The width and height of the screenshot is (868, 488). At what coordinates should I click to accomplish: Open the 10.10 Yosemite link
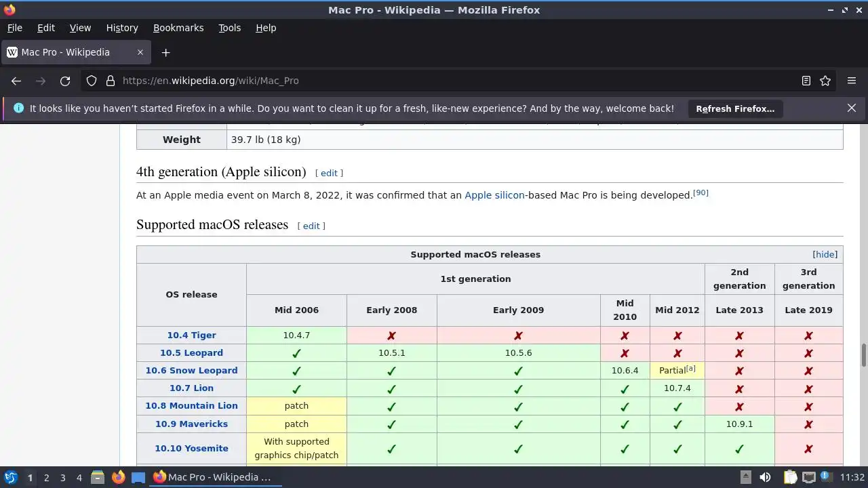coord(191,448)
